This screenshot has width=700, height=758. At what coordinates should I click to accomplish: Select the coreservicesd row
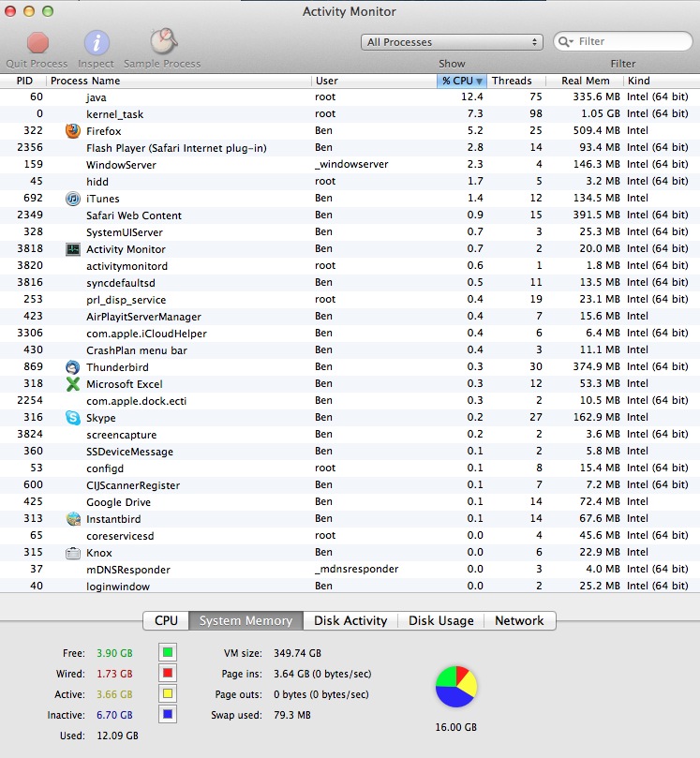pos(350,536)
